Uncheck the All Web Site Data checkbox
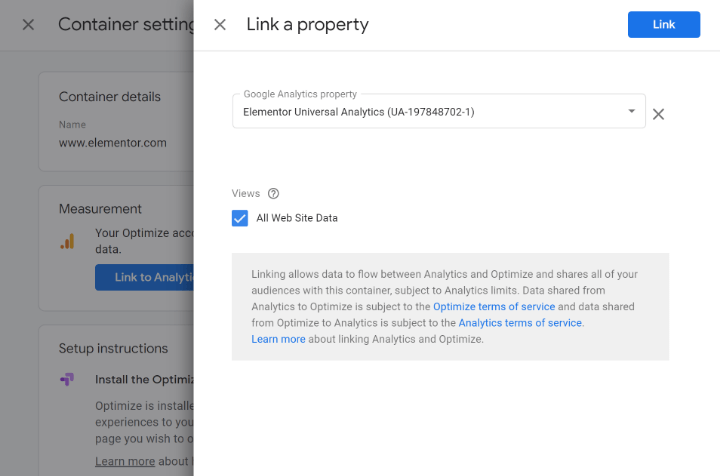 pos(240,218)
